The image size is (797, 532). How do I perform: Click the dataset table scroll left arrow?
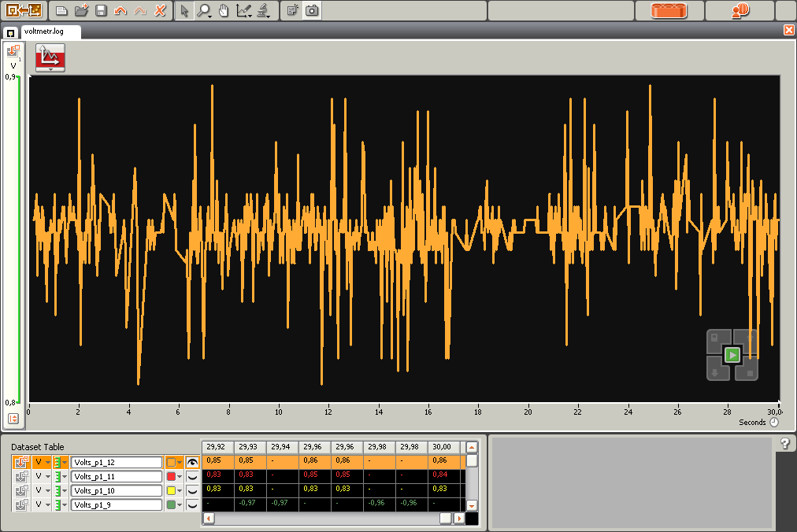[x=209, y=519]
